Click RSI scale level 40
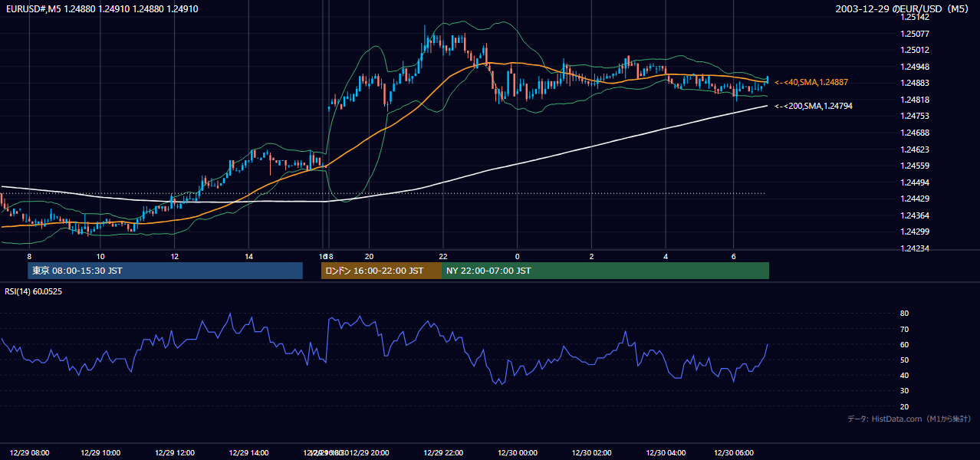This screenshot has width=980, height=460. click(904, 375)
